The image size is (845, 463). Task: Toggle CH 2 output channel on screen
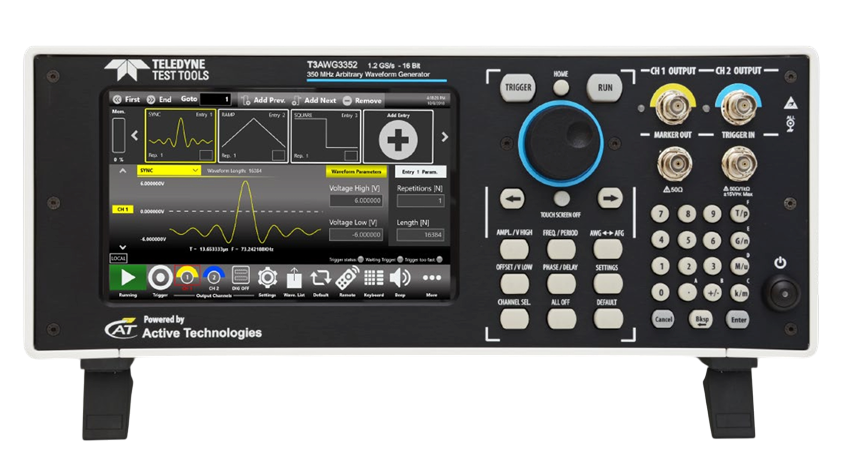coord(212,278)
